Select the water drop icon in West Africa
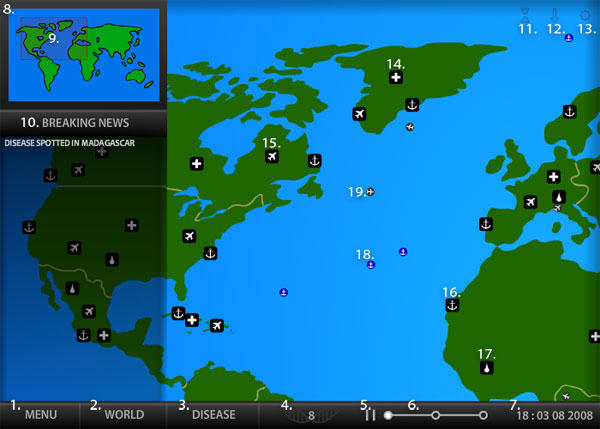The width and height of the screenshot is (600, 429). click(486, 367)
